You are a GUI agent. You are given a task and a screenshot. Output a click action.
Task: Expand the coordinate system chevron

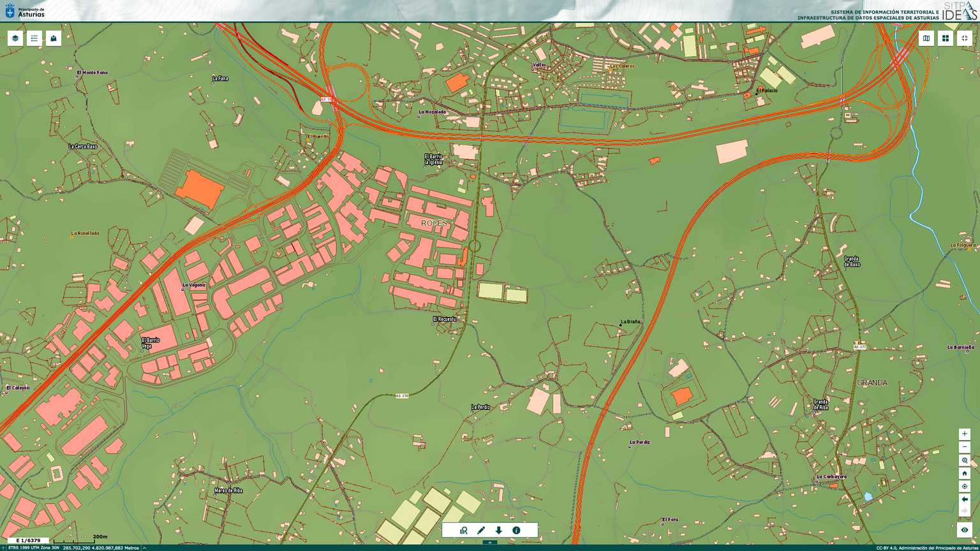point(145,548)
